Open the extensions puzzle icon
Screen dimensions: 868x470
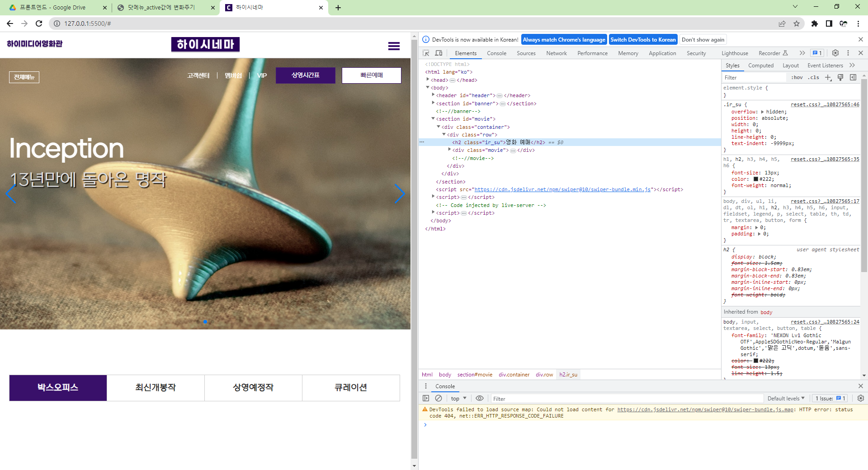[x=815, y=23]
